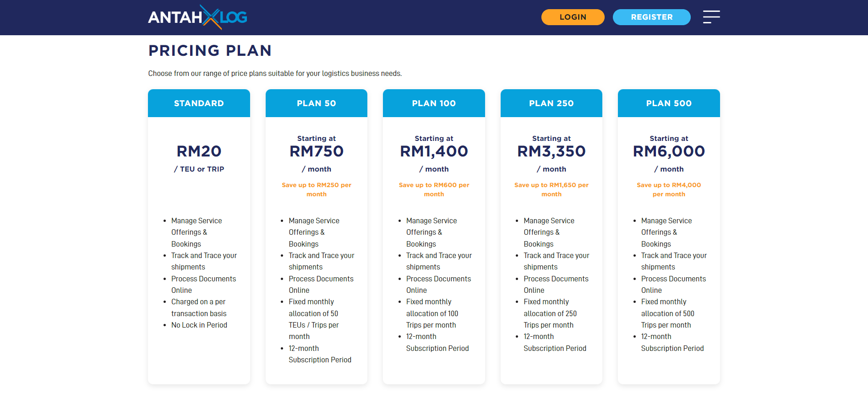Click the RM3,350 price
Viewport: 868px width, 393px height.
pyautogui.click(x=551, y=151)
